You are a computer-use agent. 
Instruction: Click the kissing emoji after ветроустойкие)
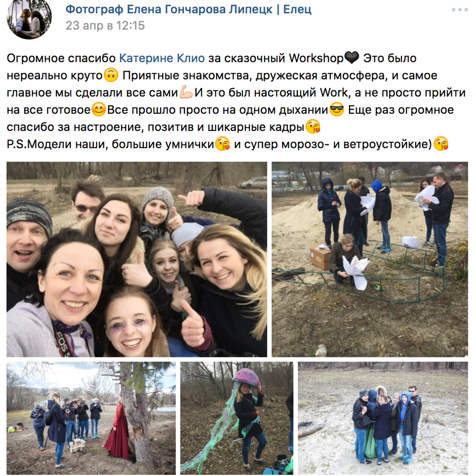[441, 144]
